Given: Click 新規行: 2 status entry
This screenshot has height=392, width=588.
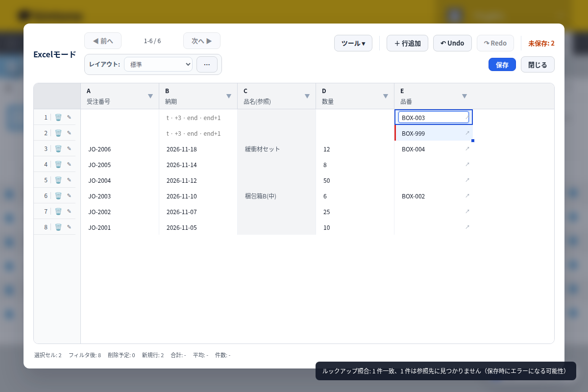Looking at the screenshot, I should click(x=152, y=355).
